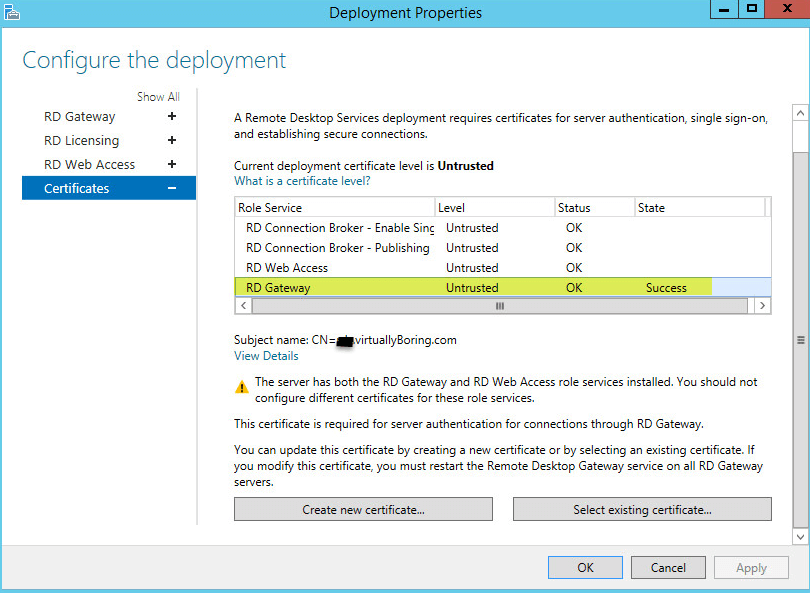Image resolution: width=810 pixels, height=593 pixels.
Task: Click the yellow warning triangle icon
Action: (x=241, y=387)
